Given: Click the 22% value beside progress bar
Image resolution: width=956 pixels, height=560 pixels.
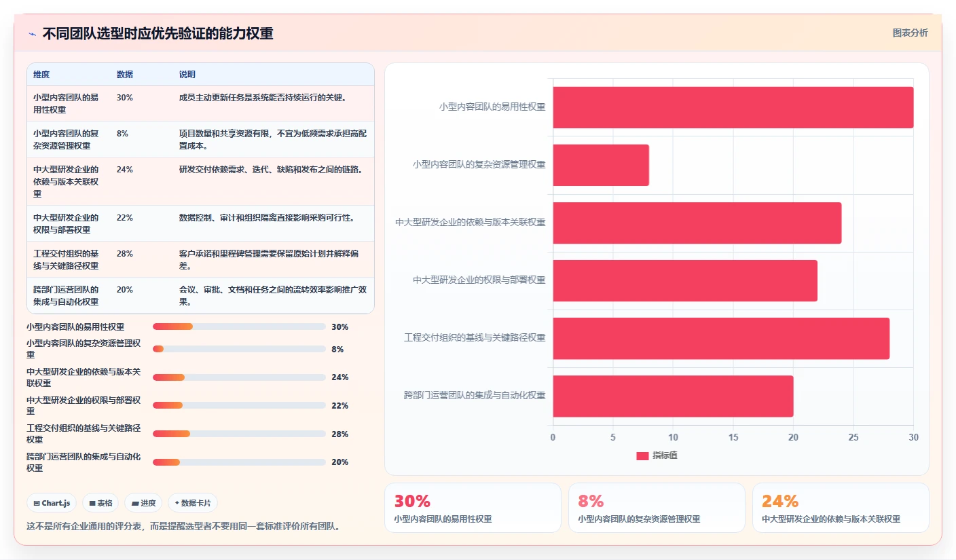Looking at the screenshot, I should (339, 406).
